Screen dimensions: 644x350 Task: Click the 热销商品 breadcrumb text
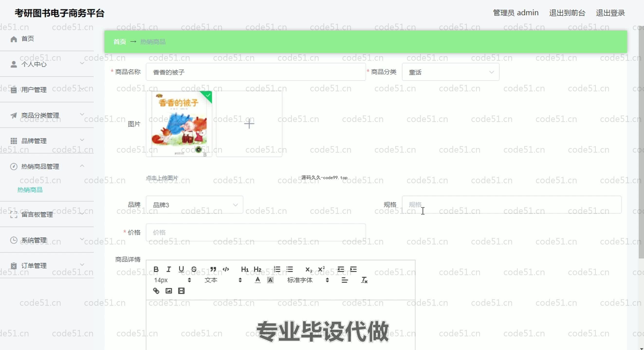point(153,42)
